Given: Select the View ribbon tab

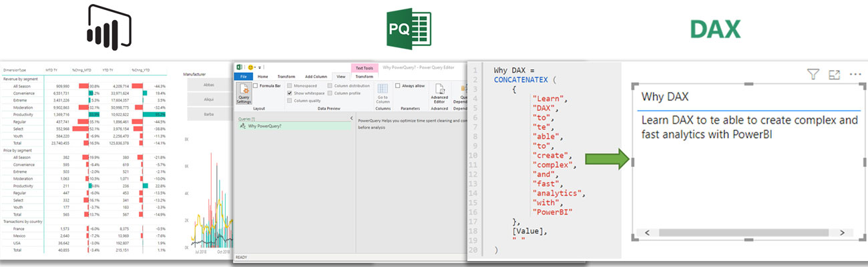Looking at the screenshot, I should [341, 77].
